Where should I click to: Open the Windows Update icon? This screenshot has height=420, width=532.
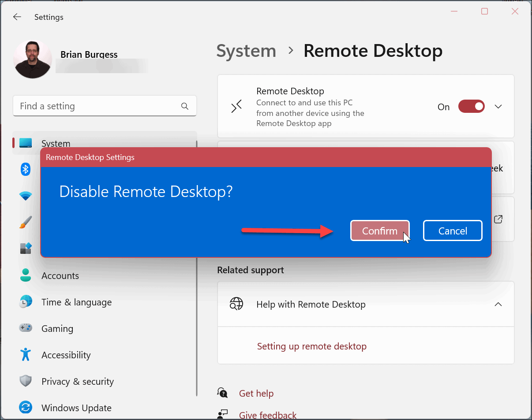(x=26, y=407)
